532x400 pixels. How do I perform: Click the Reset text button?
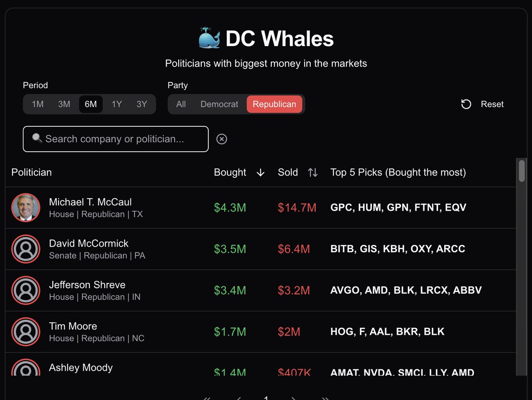point(492,104)
